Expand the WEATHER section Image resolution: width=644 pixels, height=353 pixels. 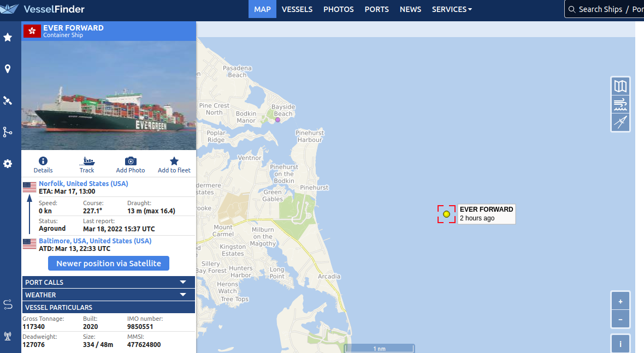[109, 295]
